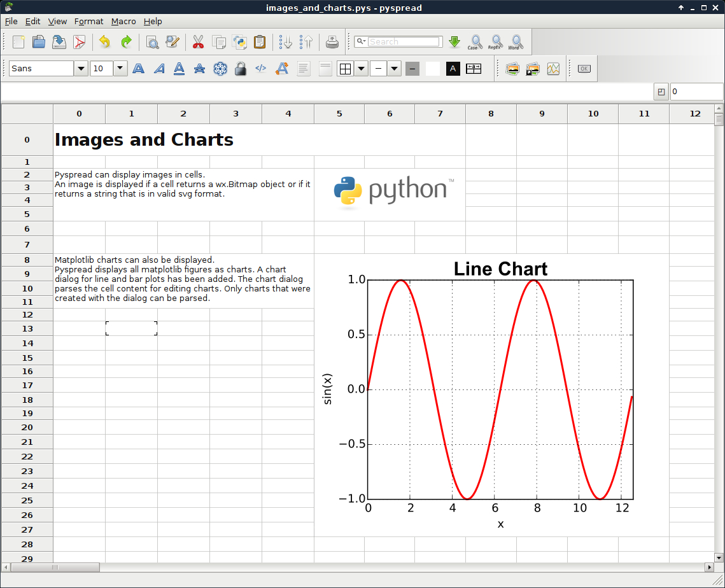725x588 pixels.
Task: Open the Format menu
Action: (88, 21)
